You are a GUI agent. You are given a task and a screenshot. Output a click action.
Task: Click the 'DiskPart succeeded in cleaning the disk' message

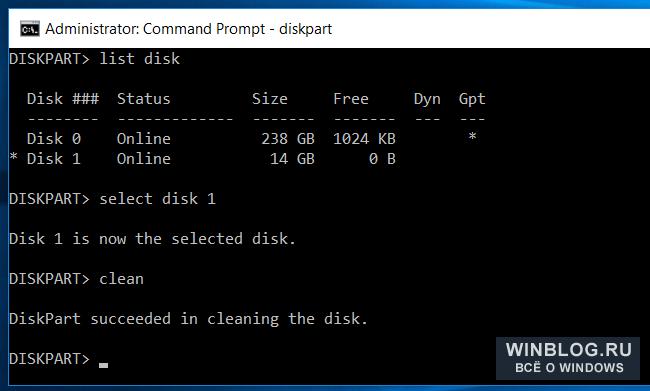click(188, 319)
